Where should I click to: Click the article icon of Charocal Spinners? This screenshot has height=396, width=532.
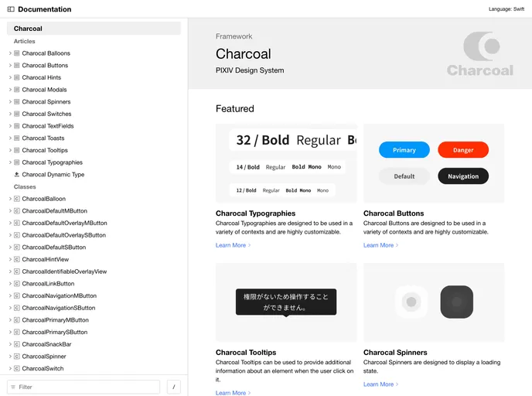17,102
